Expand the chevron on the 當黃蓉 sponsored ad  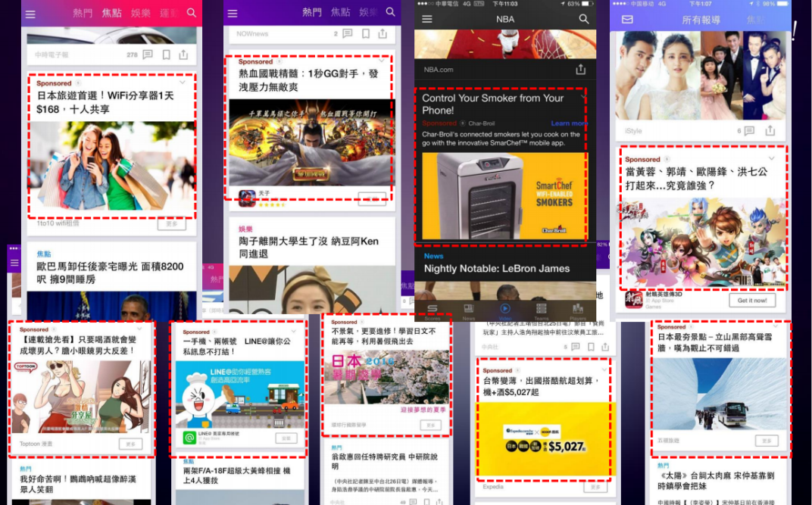pyautogui.click(x=772, y=158)
